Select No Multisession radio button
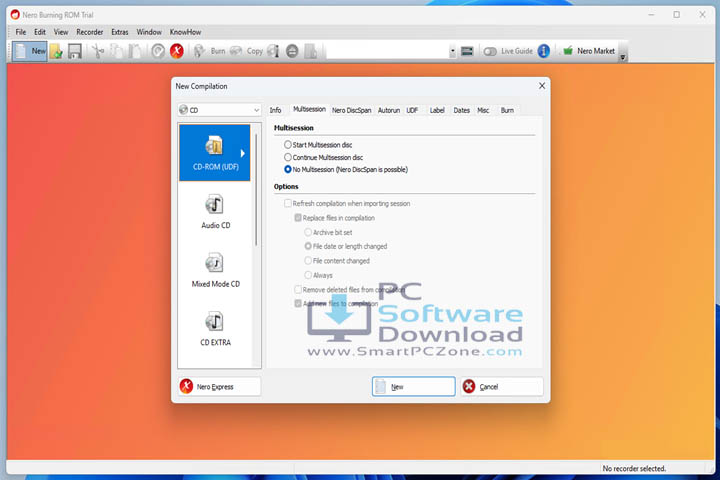Screen dimensions: 720x480 point(288,169)
